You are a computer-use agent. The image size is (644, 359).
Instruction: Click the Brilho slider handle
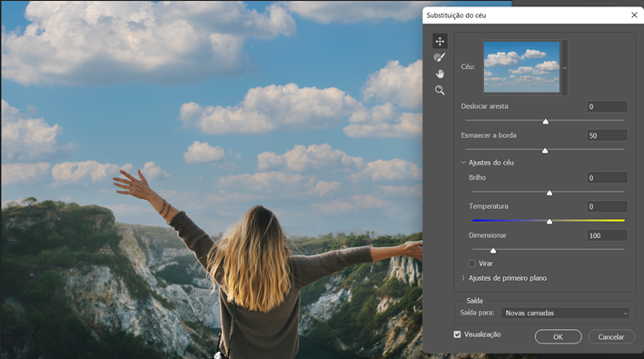pyautogui.click(x=550, y=193)
